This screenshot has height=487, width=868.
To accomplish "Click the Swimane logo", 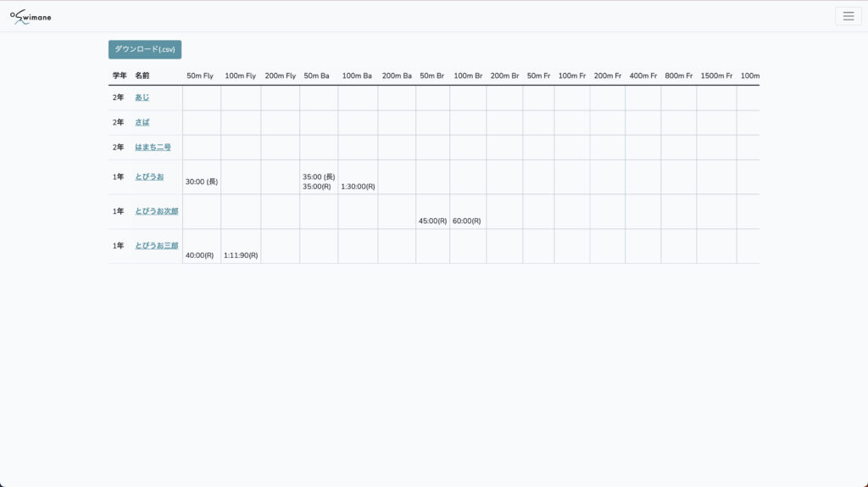I will click(31, 17).
